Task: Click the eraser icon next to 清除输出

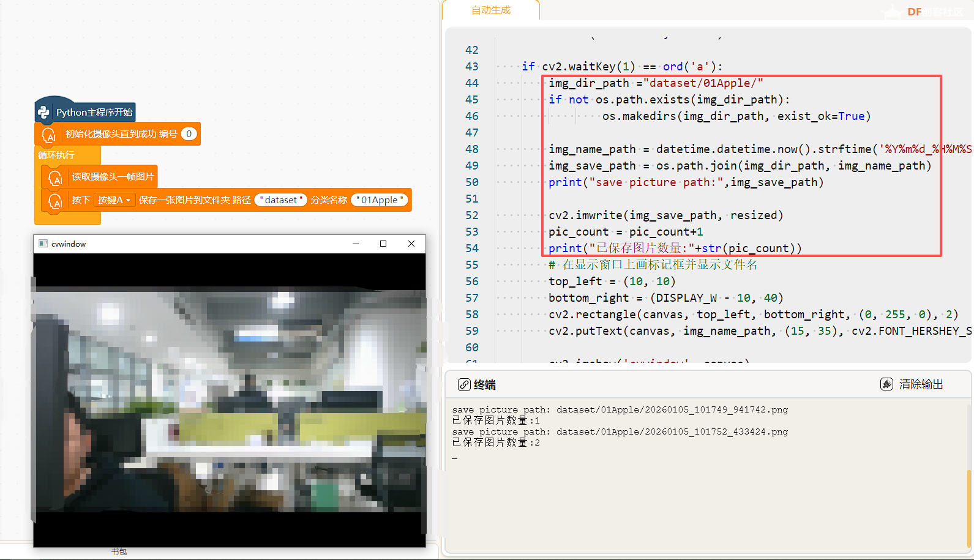Action: [886, 384]
